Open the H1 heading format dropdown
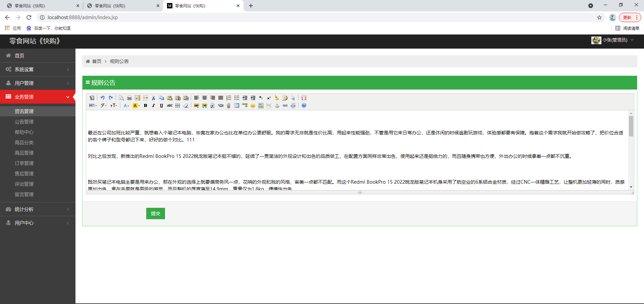This screenshot has width=644, height=304. pyautogui.click(x=93, y=106)
